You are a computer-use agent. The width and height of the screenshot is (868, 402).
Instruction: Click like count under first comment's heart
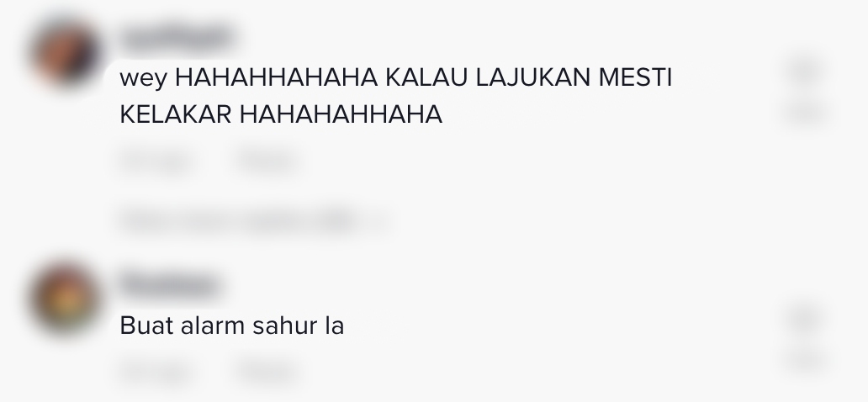pyautogui.click(x=806, y=113)
